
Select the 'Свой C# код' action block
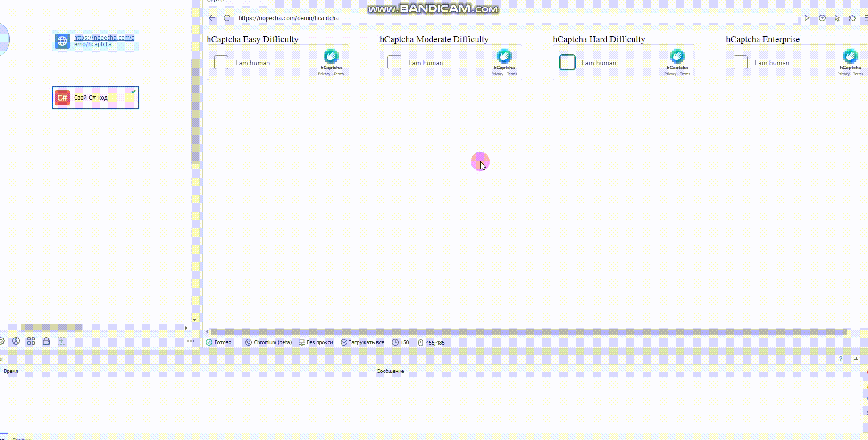click(x=95, y=98)
